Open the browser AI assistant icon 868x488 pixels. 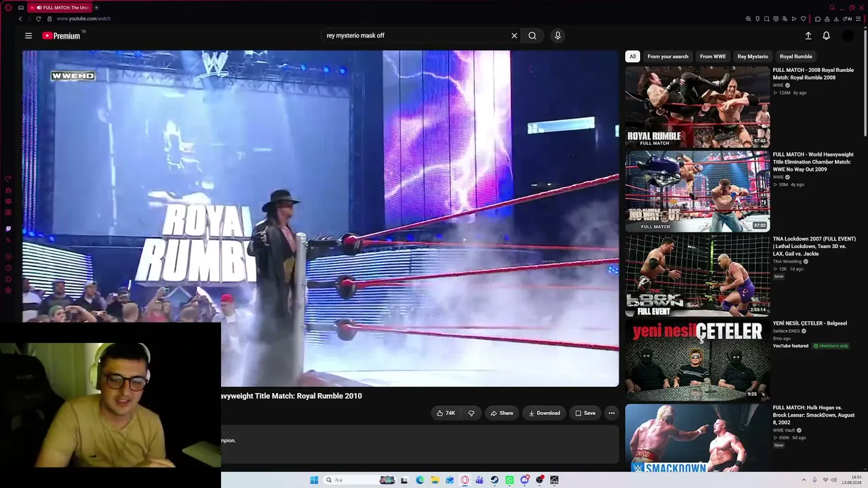pyautogui.click(x=848, y=19)
